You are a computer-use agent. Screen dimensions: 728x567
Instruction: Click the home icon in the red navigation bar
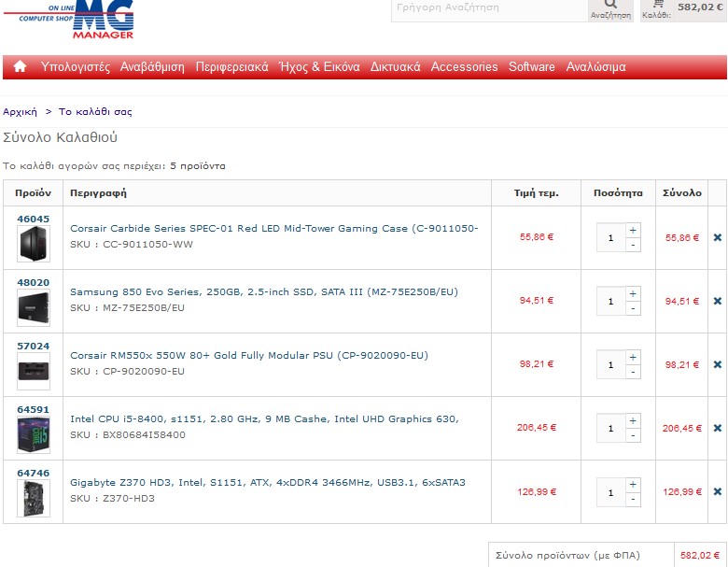(x=20, y=66)
